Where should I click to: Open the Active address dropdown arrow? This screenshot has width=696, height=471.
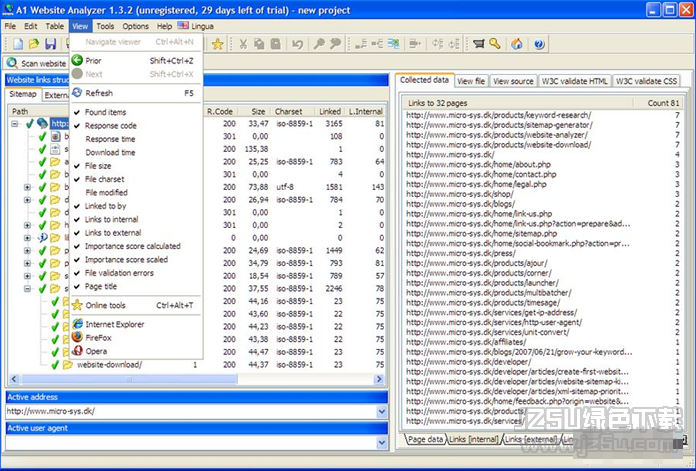(382, 412)
